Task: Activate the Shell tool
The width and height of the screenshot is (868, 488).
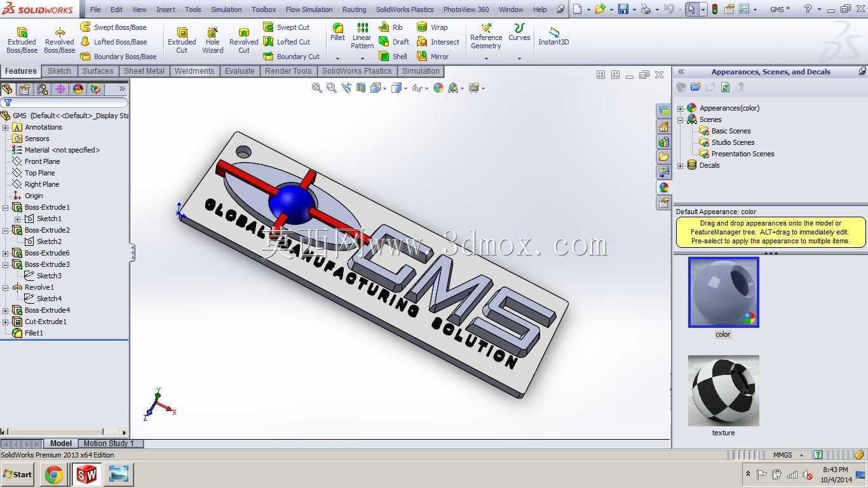Action: coord(393,57)
